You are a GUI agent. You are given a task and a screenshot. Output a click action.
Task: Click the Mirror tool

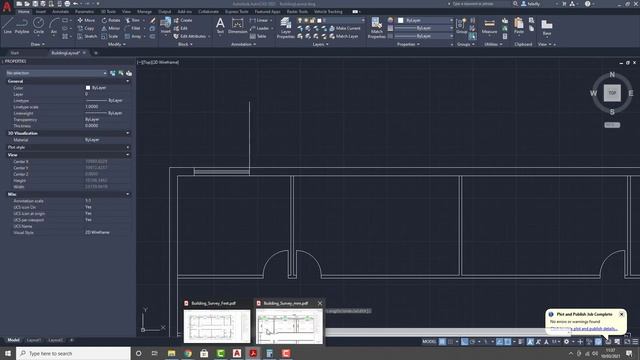coord(111,28)
